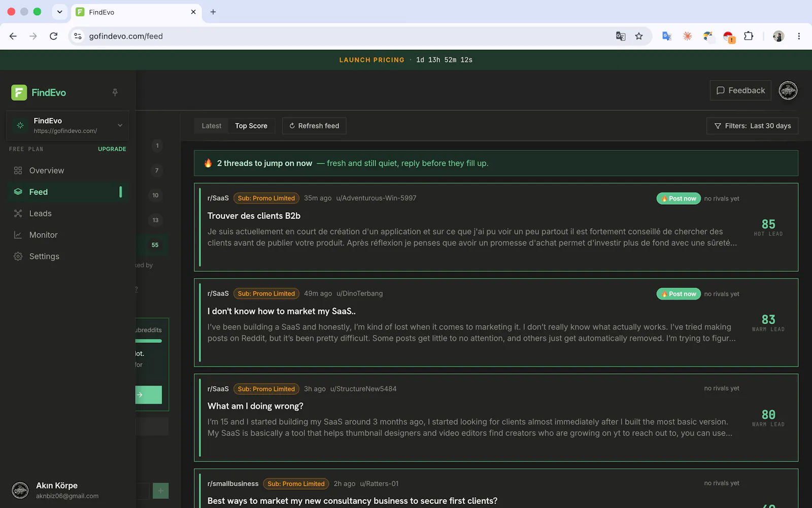The height and width of the screenshot is (508, 812).
Task: Expand the FindEvo project dropdown
Action: [x=67, y=125]
